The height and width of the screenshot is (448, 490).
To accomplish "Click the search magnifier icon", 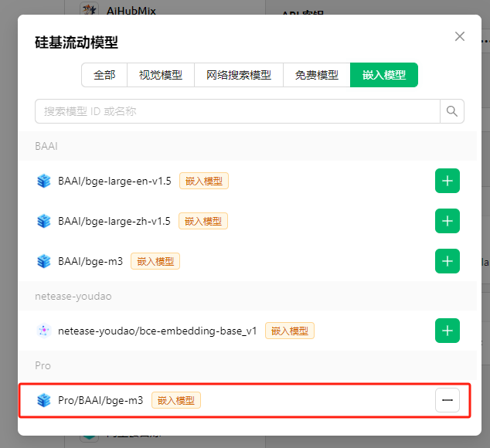I will (452, 111).
